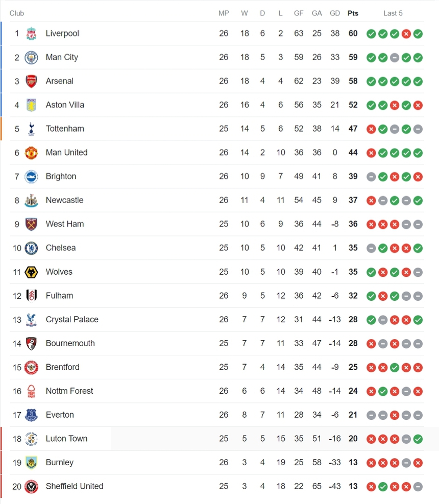The image size is (439, 504).
Task: Click the Arsenal cannon crest
Action: pos(31,81)
